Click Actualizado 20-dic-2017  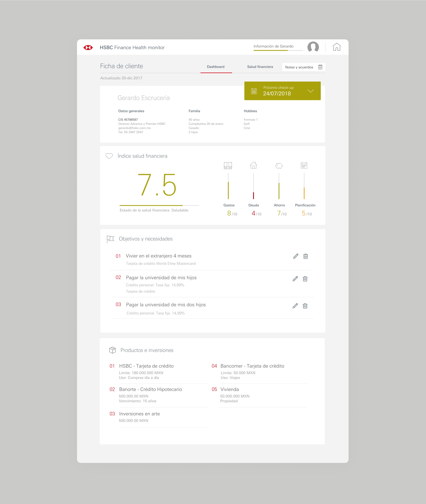(x=121, y=78)
